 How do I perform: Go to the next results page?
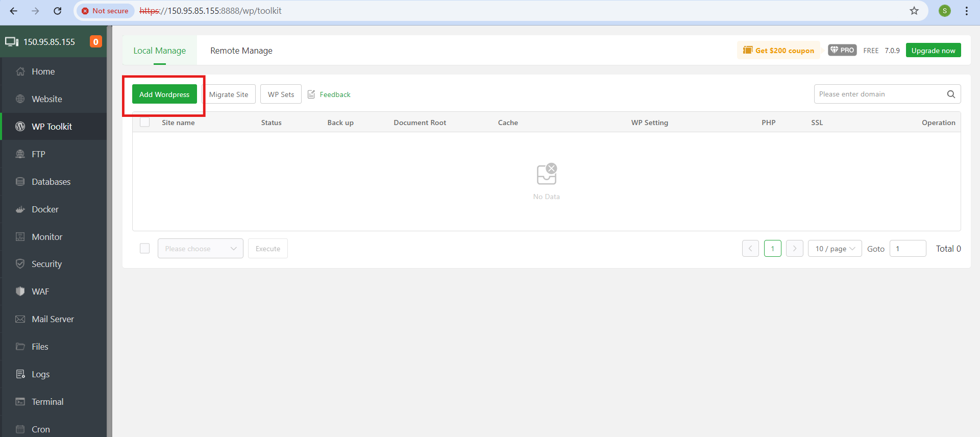click(795, 249)
